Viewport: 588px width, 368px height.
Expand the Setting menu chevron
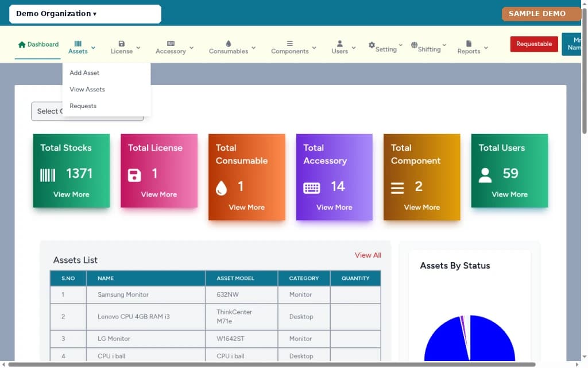400,45
